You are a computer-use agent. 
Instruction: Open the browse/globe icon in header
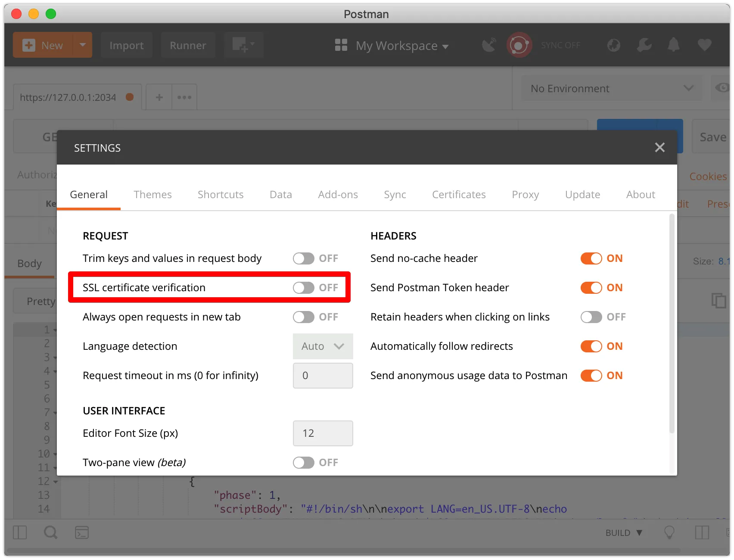pos(613,45)
